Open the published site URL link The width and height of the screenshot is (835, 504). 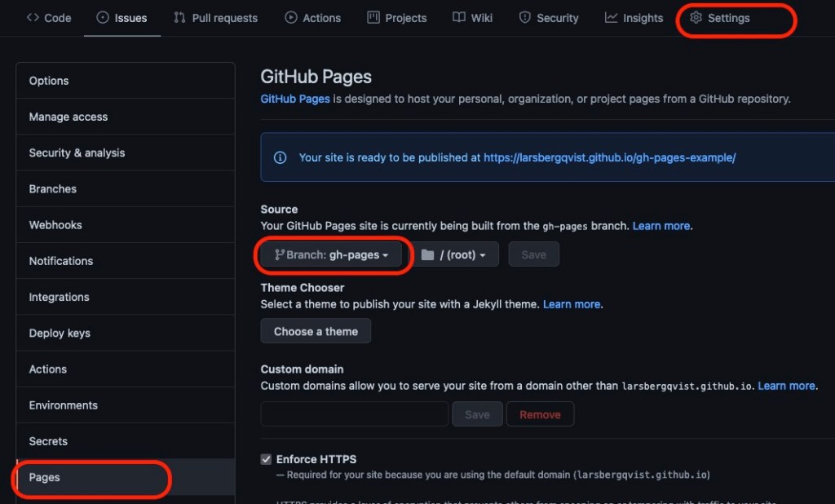(609, 157)
